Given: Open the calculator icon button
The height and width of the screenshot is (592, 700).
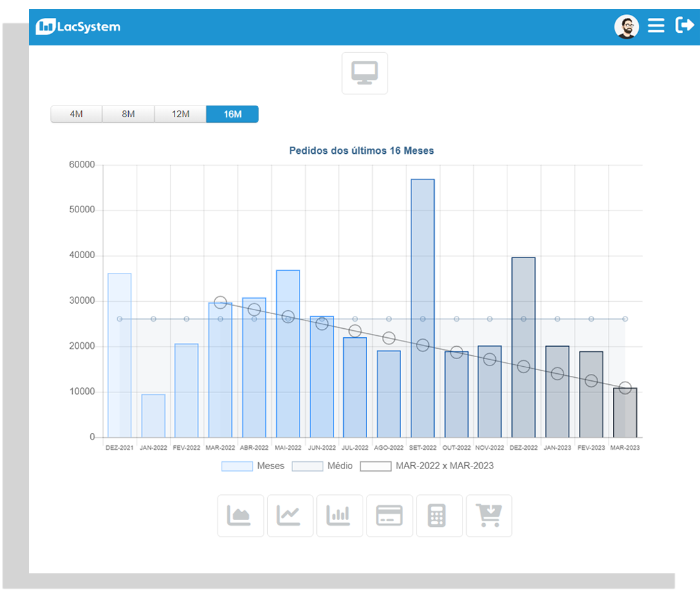Looking at the screenshot, I should [439, 515].
